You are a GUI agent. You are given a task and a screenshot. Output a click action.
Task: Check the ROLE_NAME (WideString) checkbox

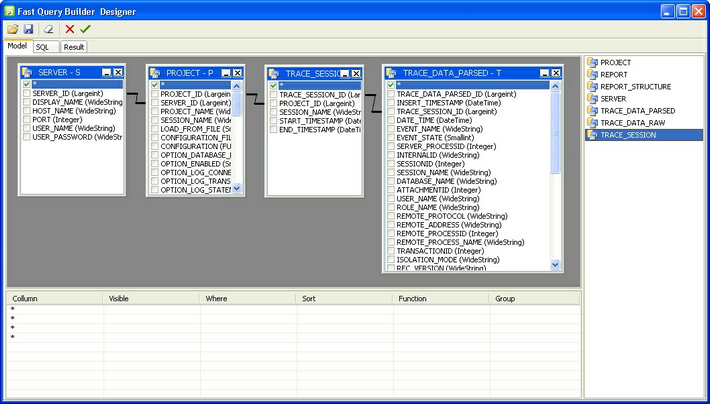pyautogui.click(x=391, y=207)
